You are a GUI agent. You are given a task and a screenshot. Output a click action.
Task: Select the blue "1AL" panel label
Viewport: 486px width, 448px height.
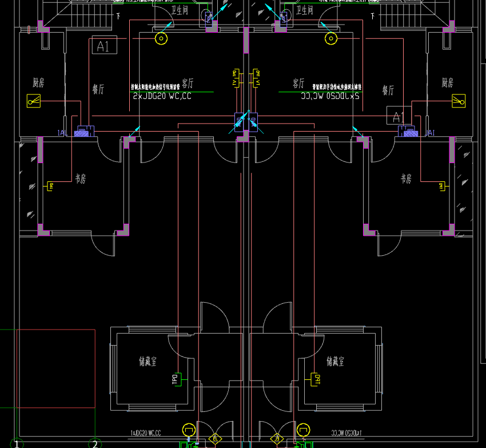tap(62, 133)
